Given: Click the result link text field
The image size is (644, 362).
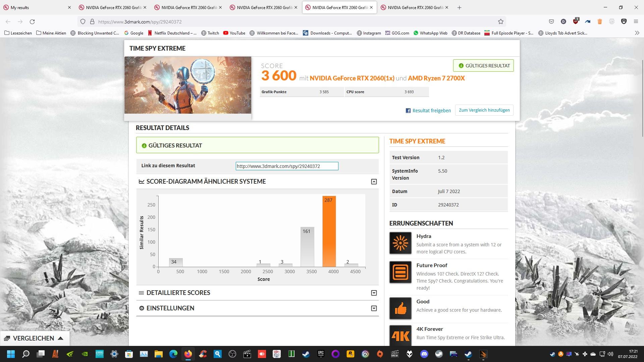Looking at the screenshot, I should click(x=287, y=166).
